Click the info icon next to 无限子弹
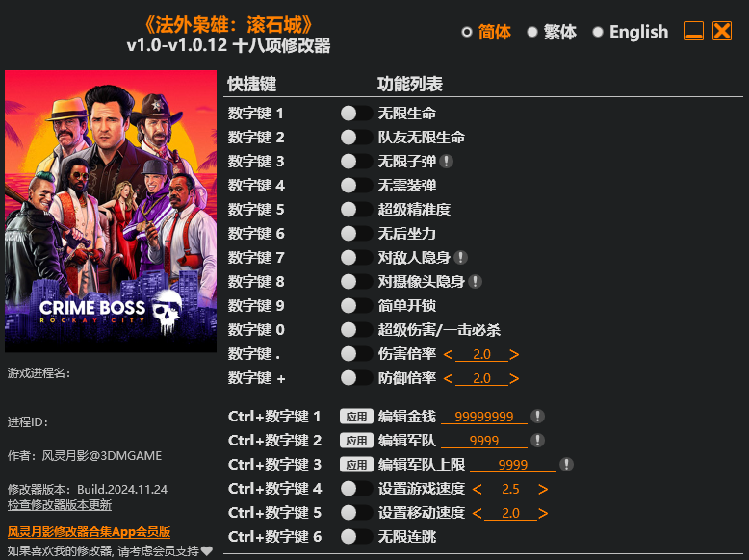Image resolution: width=749 pixels, height=560 pixels. [446, 162]
